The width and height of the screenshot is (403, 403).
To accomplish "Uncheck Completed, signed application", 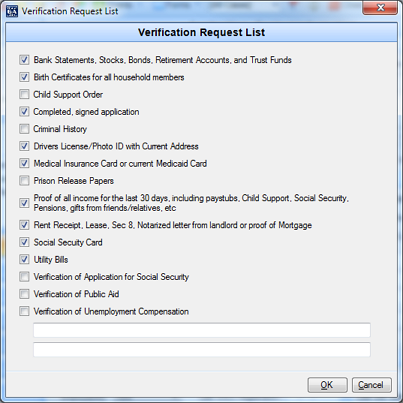I will 24,112.
